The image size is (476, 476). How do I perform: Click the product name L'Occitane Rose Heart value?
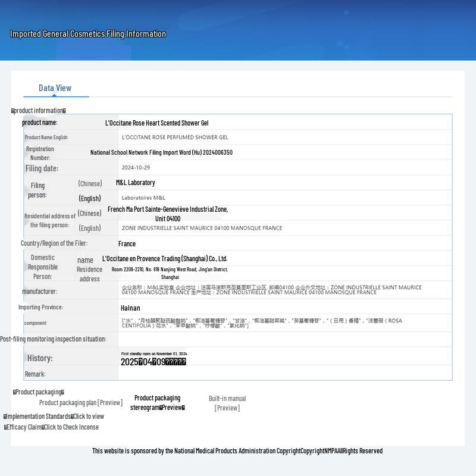pos(156,123)
